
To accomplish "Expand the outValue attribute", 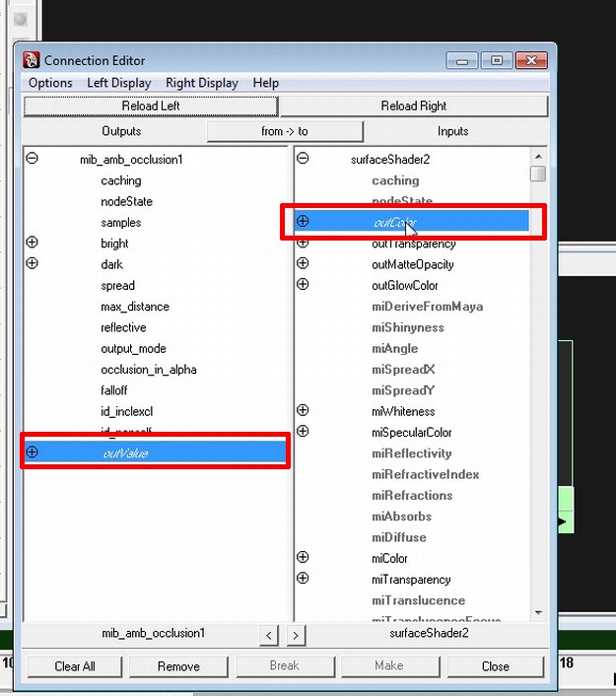I will coord(32,452).
